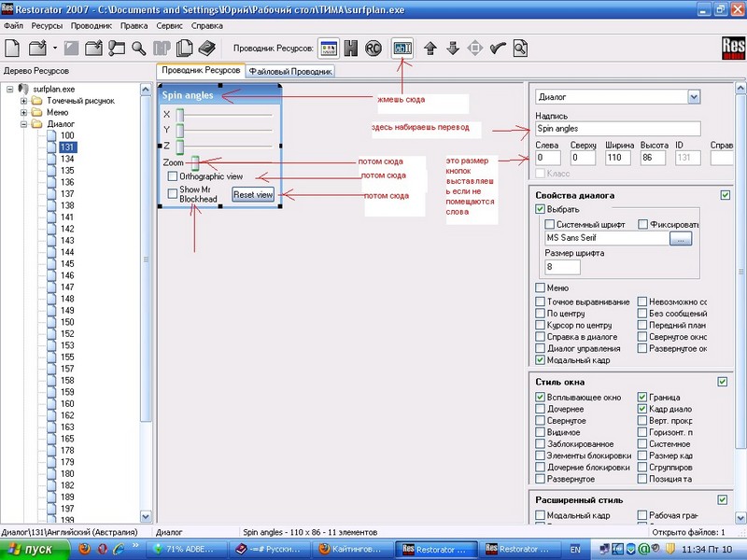Click the default preview view icon
Viewport: 747px width, 560px height.
coord(330,48)
